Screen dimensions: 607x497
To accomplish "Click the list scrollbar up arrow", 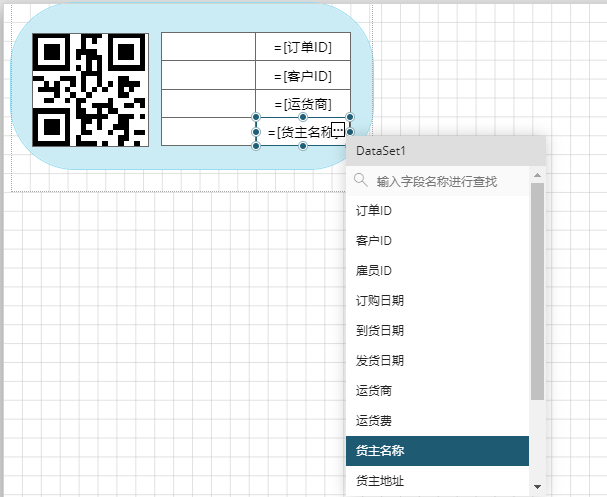I will tap(537, 175).
